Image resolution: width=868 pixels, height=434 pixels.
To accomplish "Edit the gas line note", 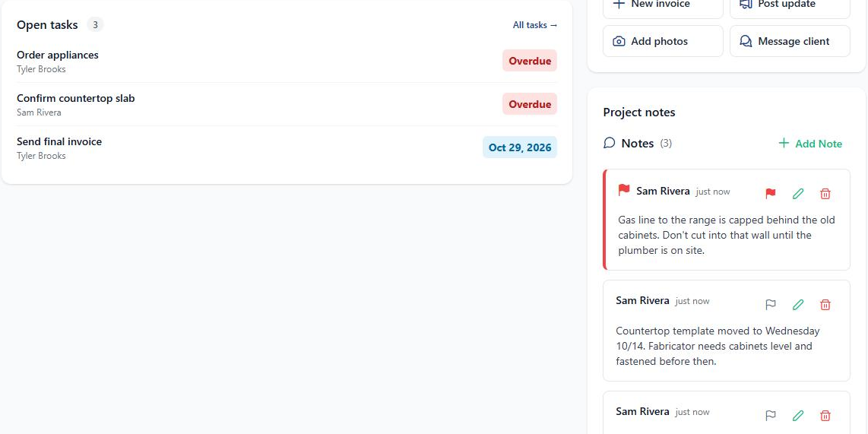I will [798, 194].
